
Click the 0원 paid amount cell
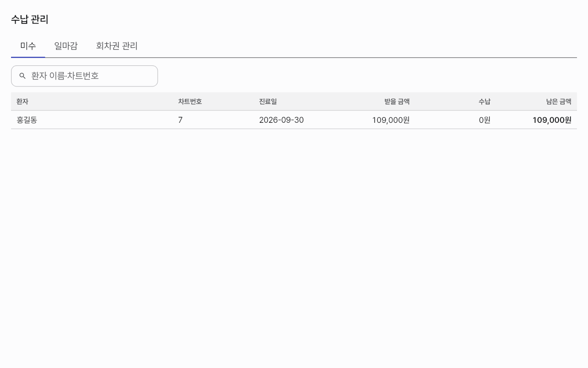coord(485,120)
